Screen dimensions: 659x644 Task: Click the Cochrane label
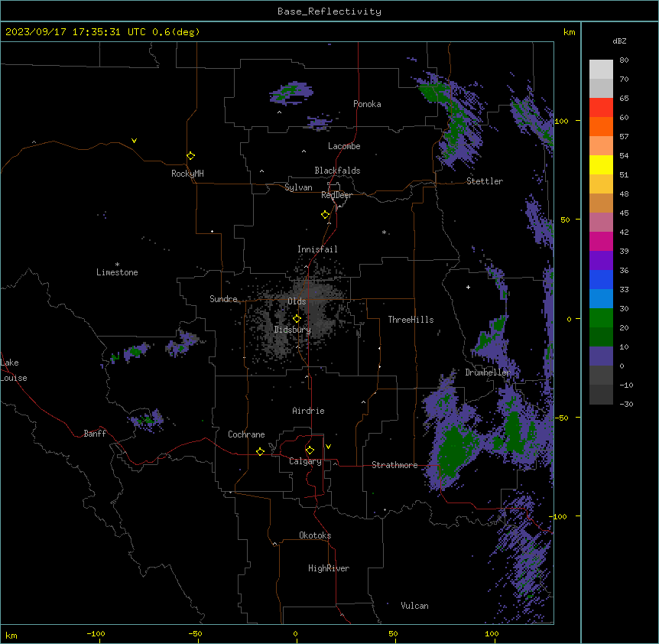(x=246, y=434)
